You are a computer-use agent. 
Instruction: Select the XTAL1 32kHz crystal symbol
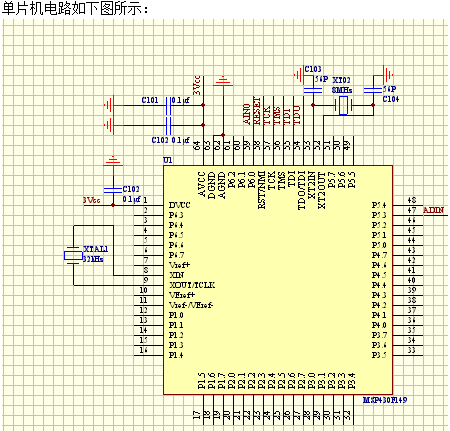73,256
